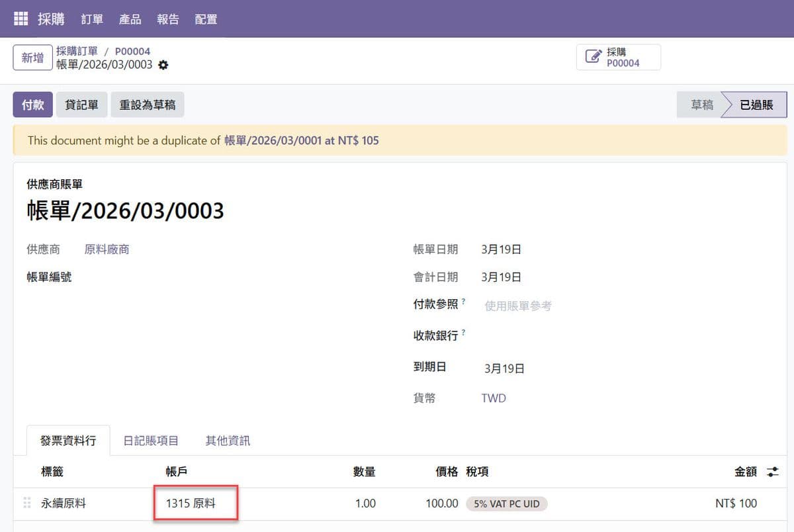The image size is (794, 532).
Task: Switch to the 日記賬項目 tab
Action: point(151,441)
